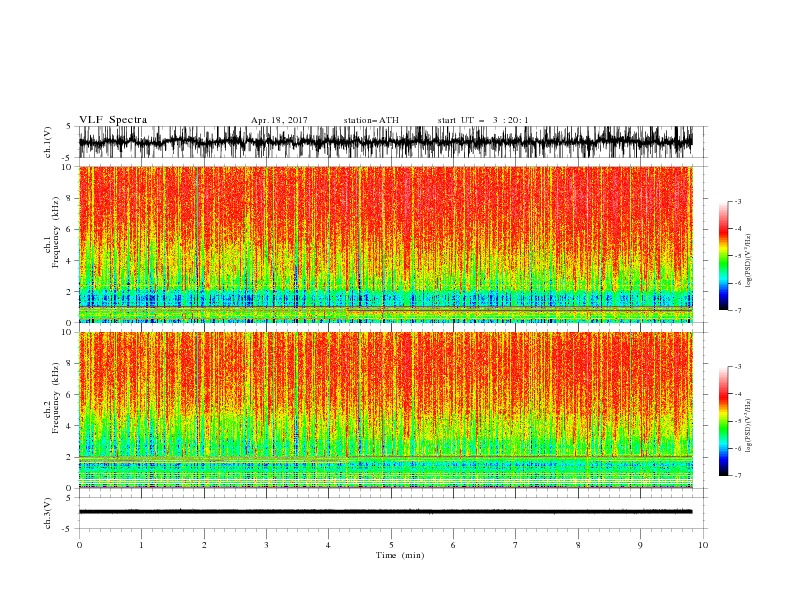Click the 'ch.3(V)' waveform axis label
The height and width of the screenshot is (612, 792).
[48, 513]
